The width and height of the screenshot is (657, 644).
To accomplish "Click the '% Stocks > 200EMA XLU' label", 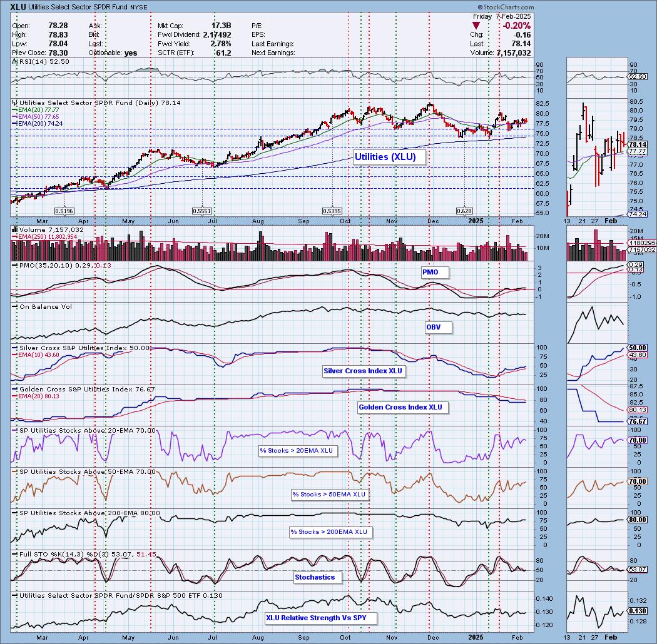I will click(329, 532).
